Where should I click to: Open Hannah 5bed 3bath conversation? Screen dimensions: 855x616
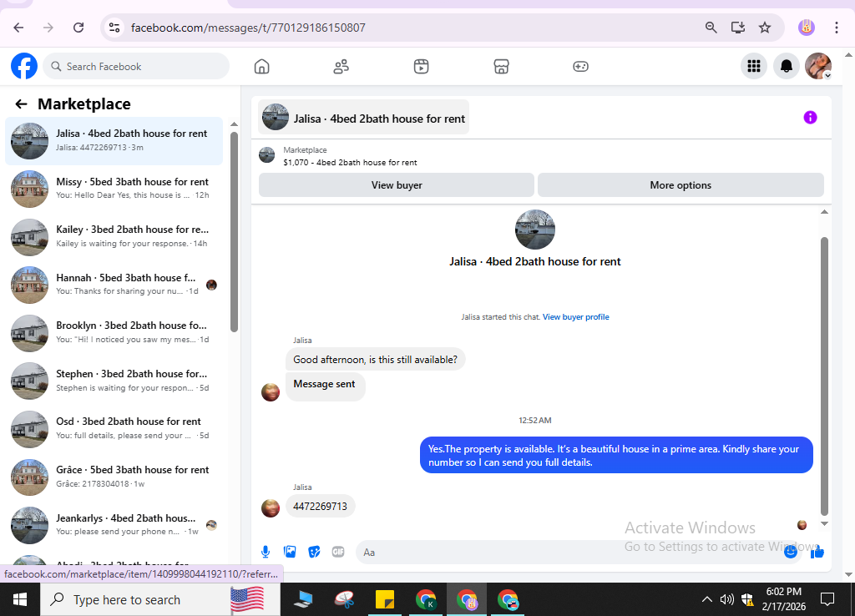[x=114, y=285]
